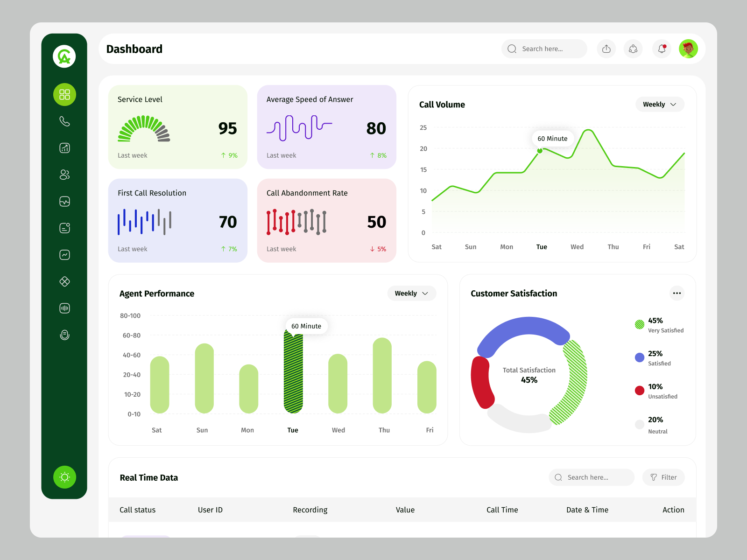Image resolution: width=747 pixels, height=560 pixels.
Task: Open notifications bell icon
Action: 661,49
